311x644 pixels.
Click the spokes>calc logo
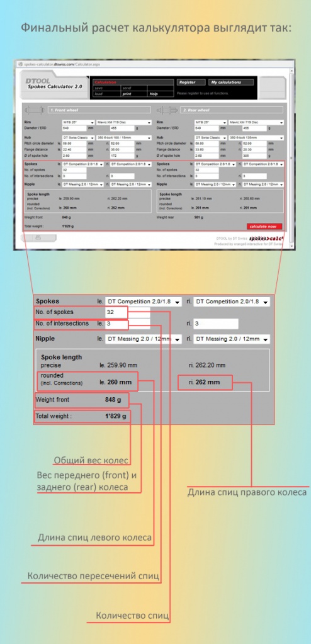266,238
